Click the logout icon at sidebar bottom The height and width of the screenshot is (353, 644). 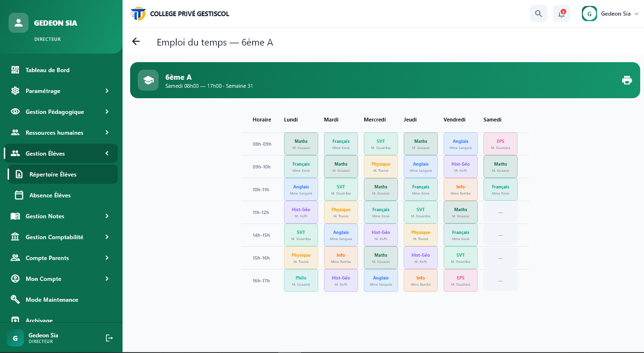click(109, 338)
